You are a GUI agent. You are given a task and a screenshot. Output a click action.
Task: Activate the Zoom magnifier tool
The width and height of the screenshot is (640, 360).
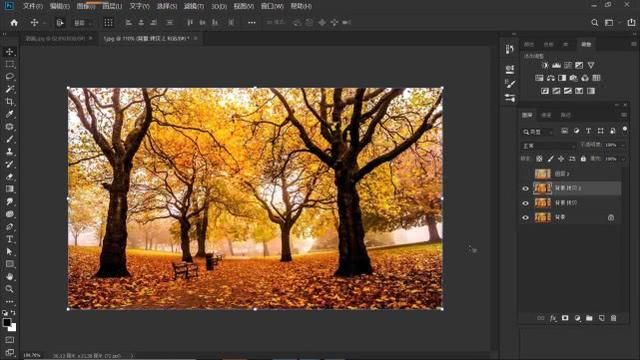click(x=10, y=289)
